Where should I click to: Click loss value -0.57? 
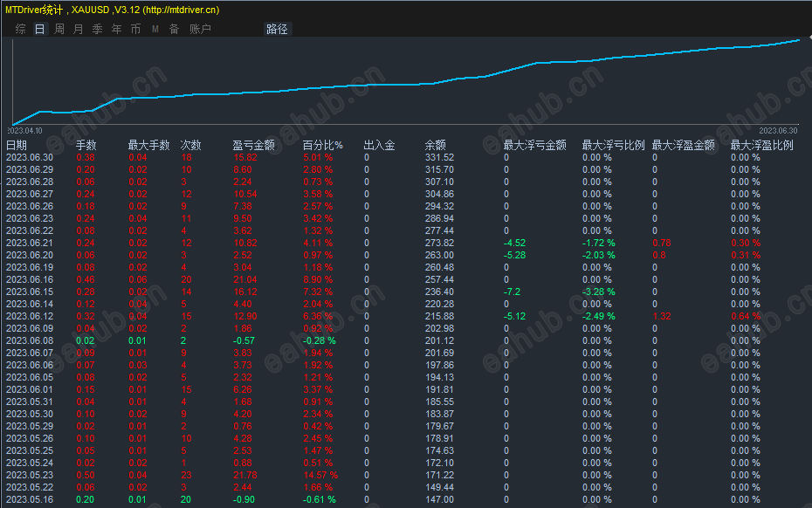tap(244, 340)
